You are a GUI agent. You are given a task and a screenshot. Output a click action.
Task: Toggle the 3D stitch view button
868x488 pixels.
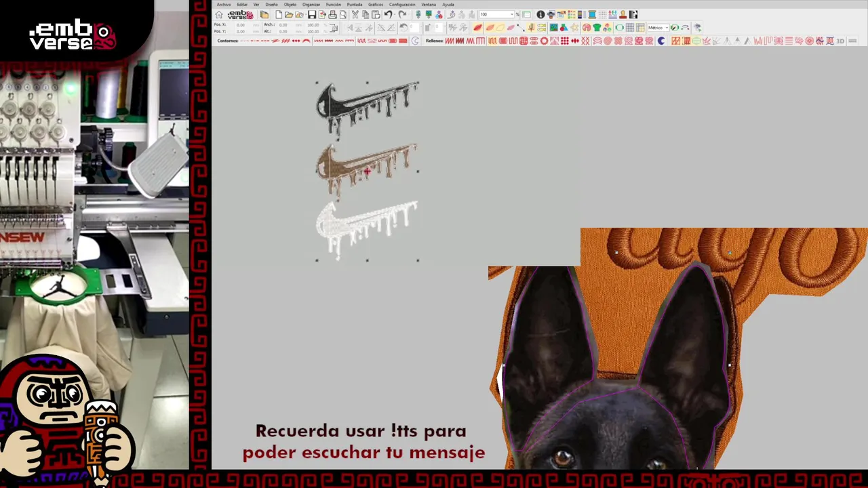tap(840, 41)
